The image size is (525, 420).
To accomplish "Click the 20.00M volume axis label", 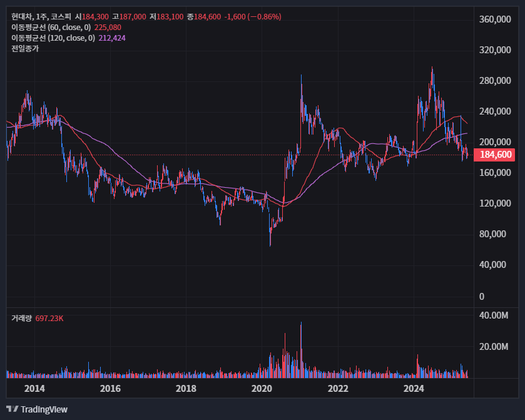I will coord(494,347).
